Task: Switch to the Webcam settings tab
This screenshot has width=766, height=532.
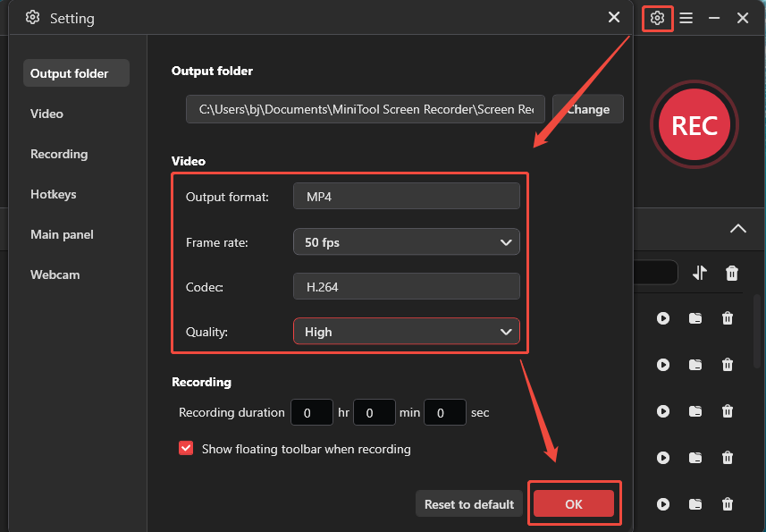Action: click(x=55, y=274)
